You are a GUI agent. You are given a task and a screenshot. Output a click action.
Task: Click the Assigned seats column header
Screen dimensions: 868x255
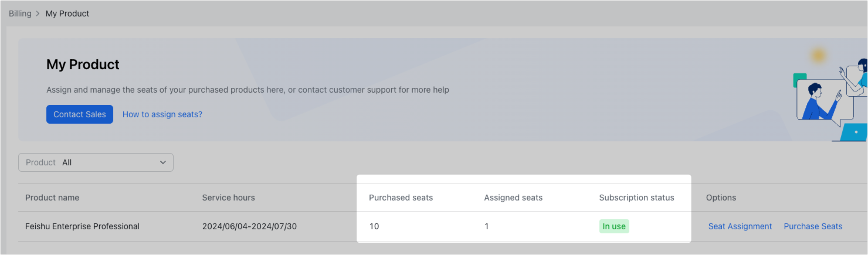pyautogui.click(x=513, y=198)
